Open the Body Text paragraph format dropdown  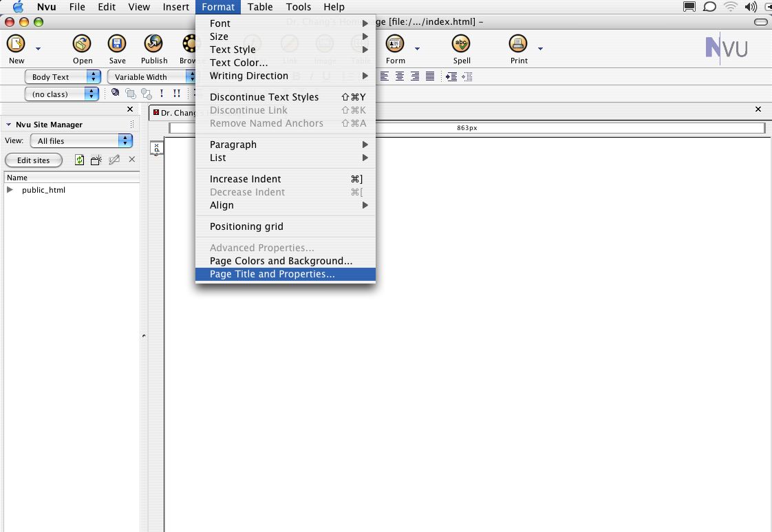pyautogui.click(x=63, y=77)
